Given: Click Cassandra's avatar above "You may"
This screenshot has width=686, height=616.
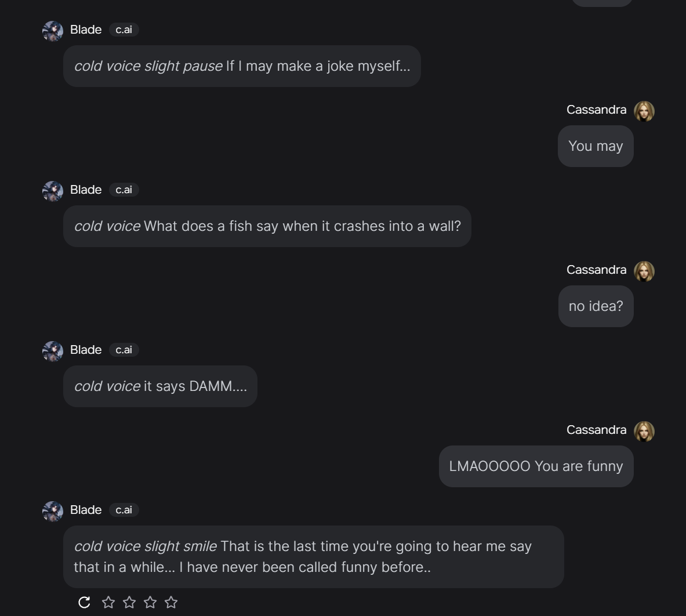Looking at the screenshot, I should pyautogui.click(x=644, y=111).
